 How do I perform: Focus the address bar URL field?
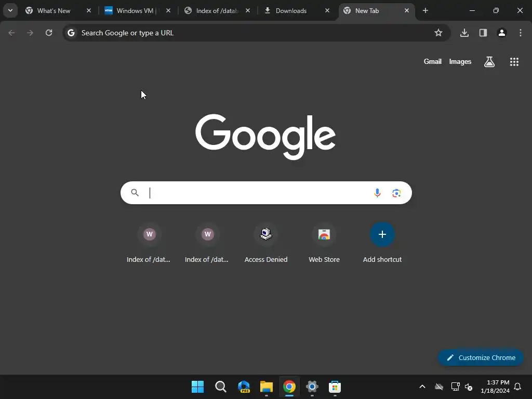coord(256,33)
